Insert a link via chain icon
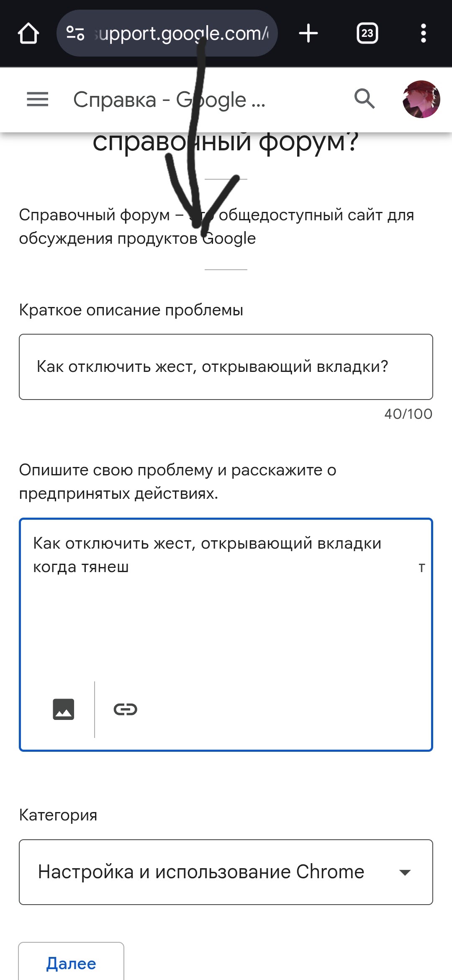The width and height of the screenshot is (452, 980). [126, 709]
